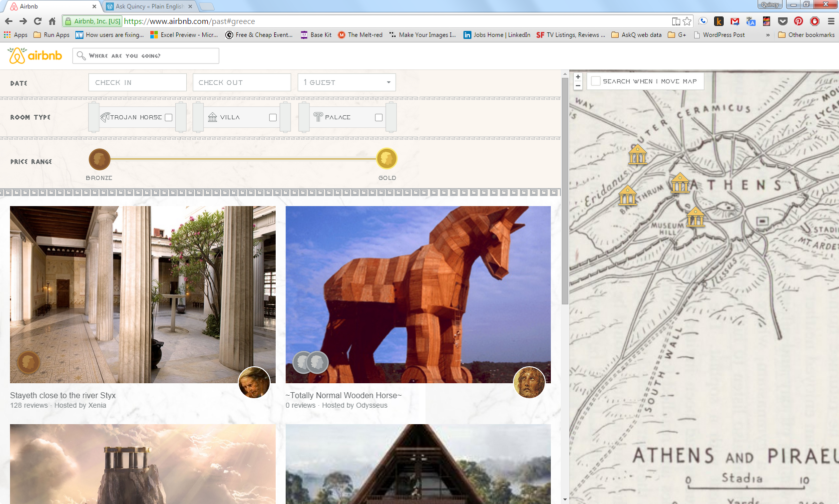The width and height of the screenshot is (839, 504).
Task: Click the Airbnb logo
Action: (x=35, y=55)
